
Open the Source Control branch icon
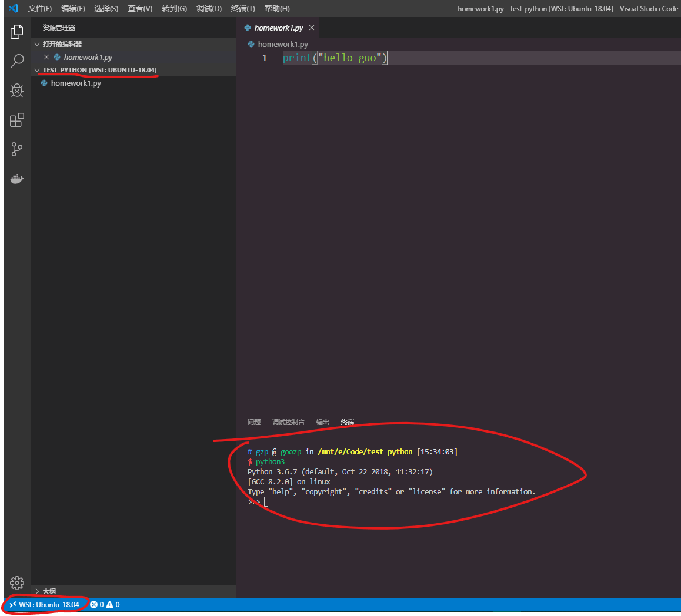point(17,149)
